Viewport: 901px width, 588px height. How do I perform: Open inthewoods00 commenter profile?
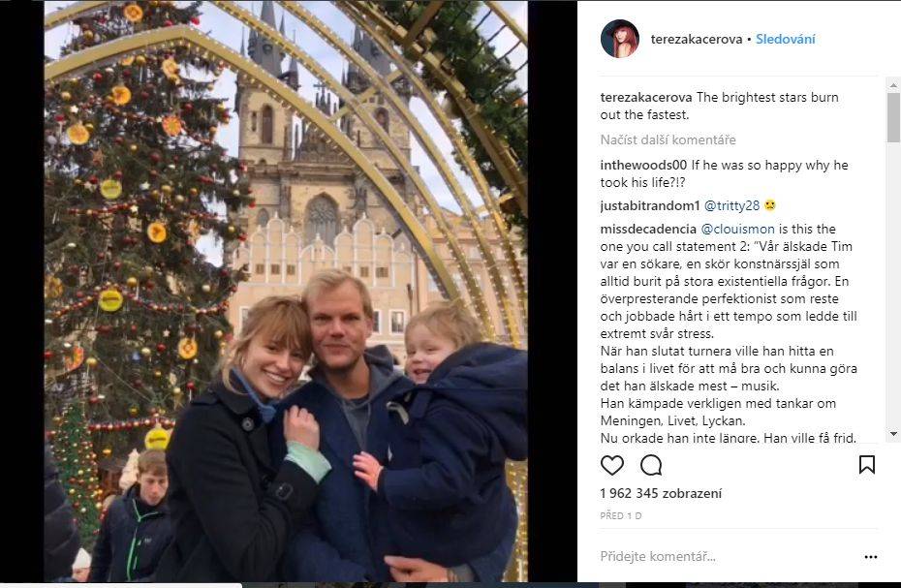[643, 166]
